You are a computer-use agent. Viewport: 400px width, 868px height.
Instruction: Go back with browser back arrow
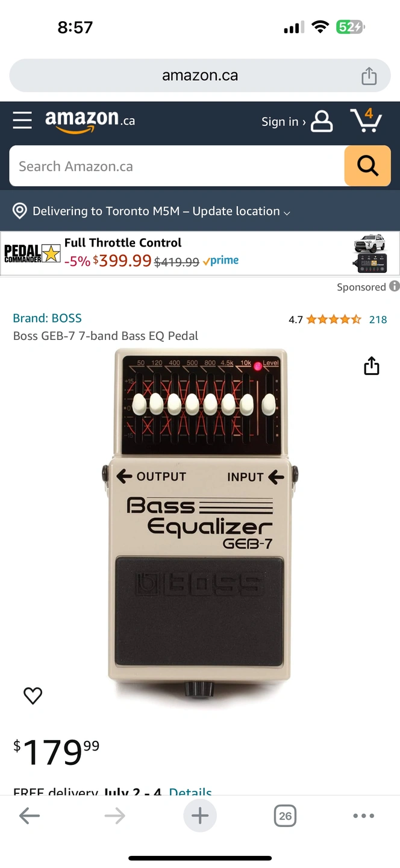pyautogui.click(x=29, y=816)
